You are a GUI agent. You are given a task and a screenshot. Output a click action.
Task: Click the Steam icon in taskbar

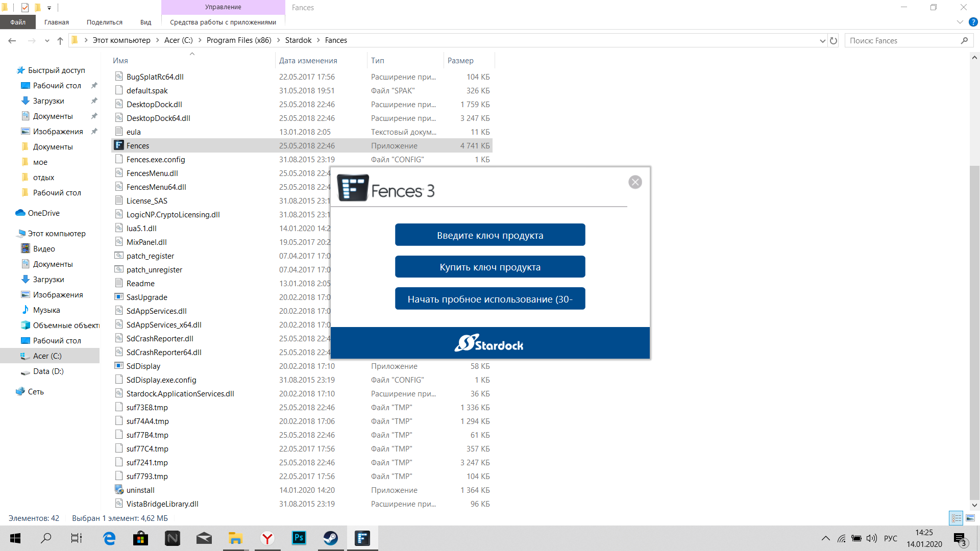[330, 538]
